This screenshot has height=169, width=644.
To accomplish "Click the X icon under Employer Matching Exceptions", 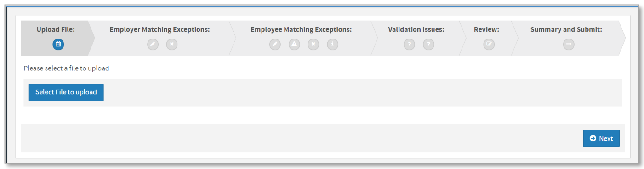I will (172, 45).
